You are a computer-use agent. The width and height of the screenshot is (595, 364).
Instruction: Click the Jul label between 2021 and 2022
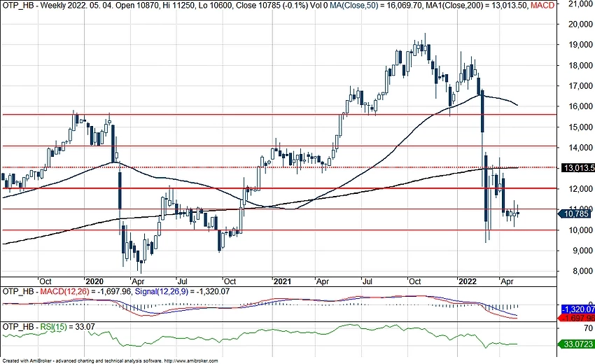[x=367, y=281]
